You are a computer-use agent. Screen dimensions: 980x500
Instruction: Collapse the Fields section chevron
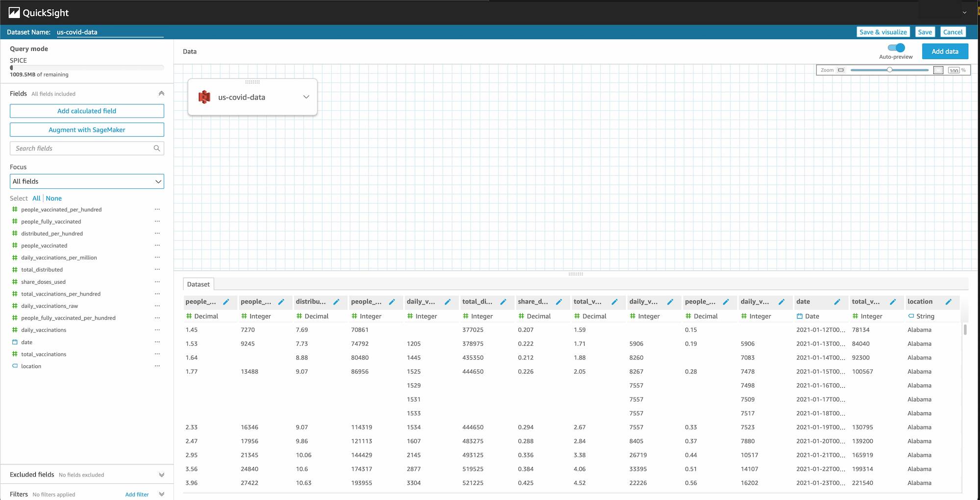(161, 94)
